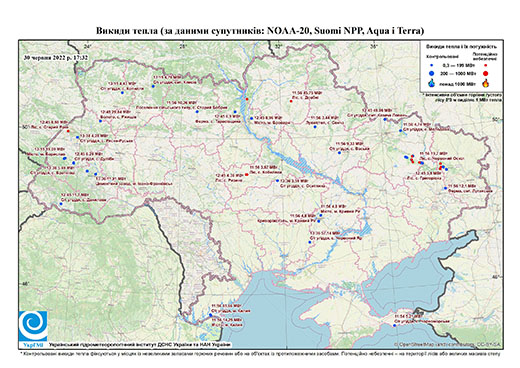The width and height of the screenshot is (520, 368).
Task: Click the Потенційно небезпечні legend column heading
Action: coord(485,57)
